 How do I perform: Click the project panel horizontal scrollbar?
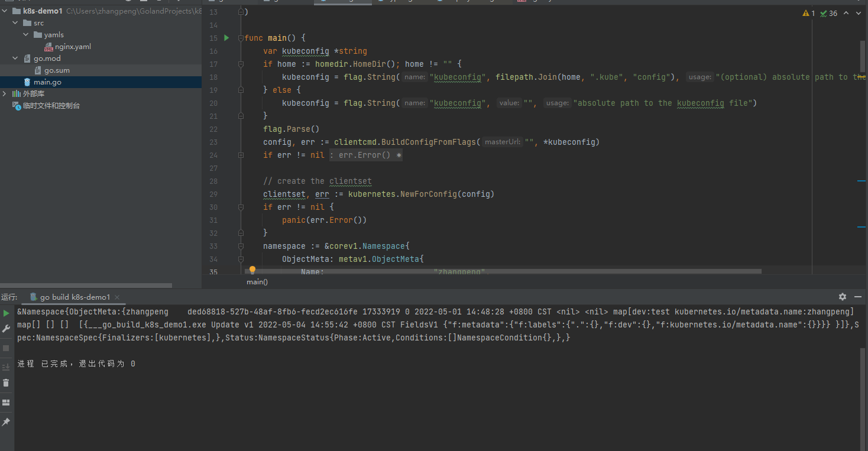[86, 285]
